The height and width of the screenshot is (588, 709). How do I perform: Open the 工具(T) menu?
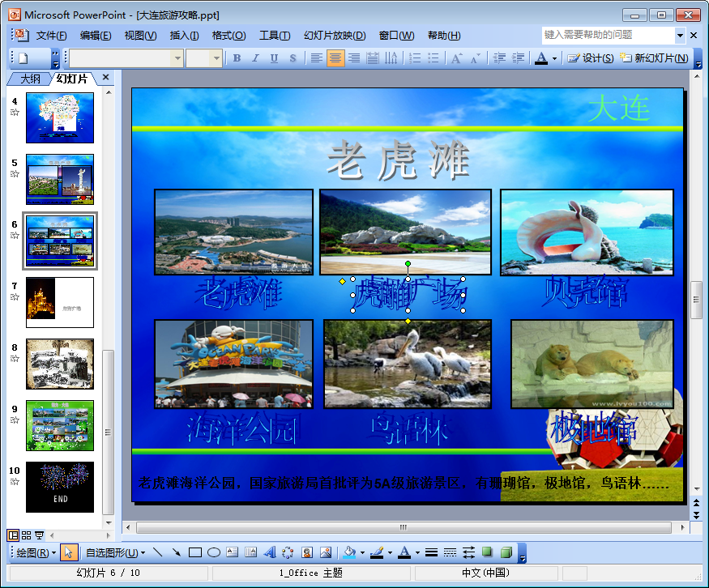[x=275, y=36]
